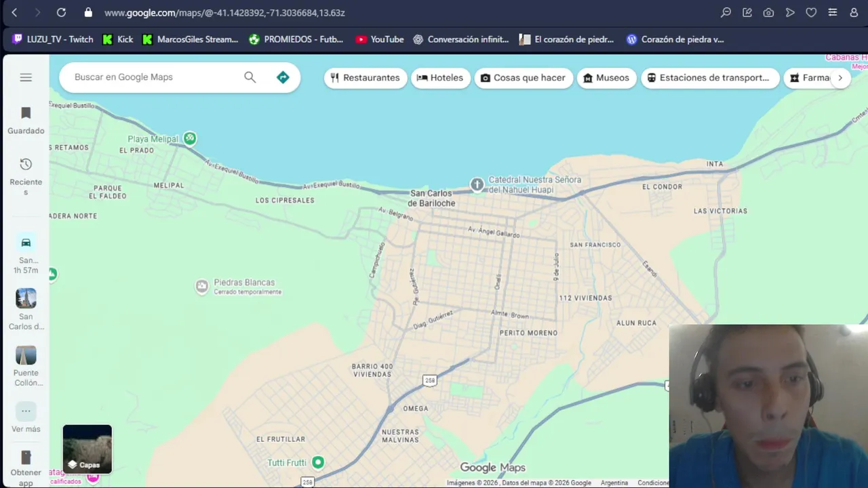The width and height of the screenshot is (868, 488).
Task: Expand more category chips with right arrow
Action: pyautogui.click(x=840, y=78)
